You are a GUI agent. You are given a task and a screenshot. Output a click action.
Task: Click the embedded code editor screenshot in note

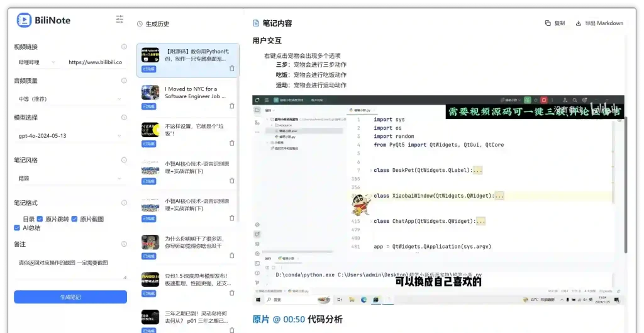(438, 200)
